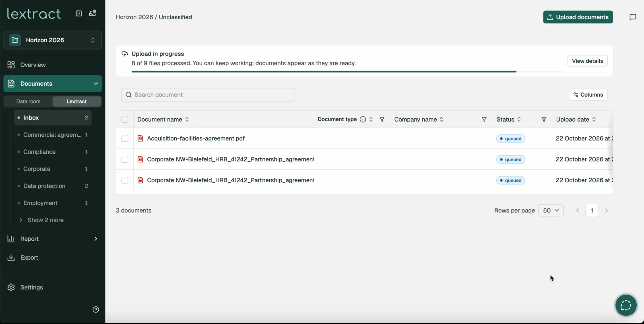Click the lextract logo
This screenshot has height=324, width=644.
[34, 14]
